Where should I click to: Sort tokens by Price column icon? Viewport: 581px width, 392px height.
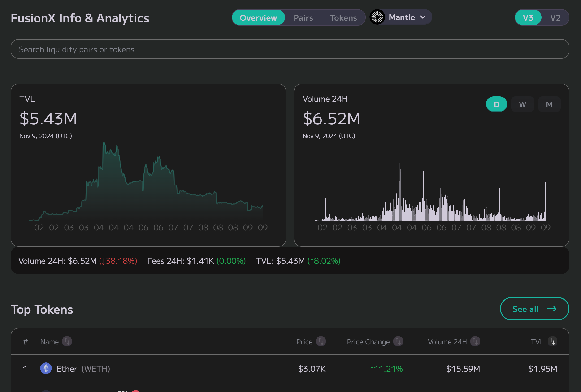tap(321, 341)
